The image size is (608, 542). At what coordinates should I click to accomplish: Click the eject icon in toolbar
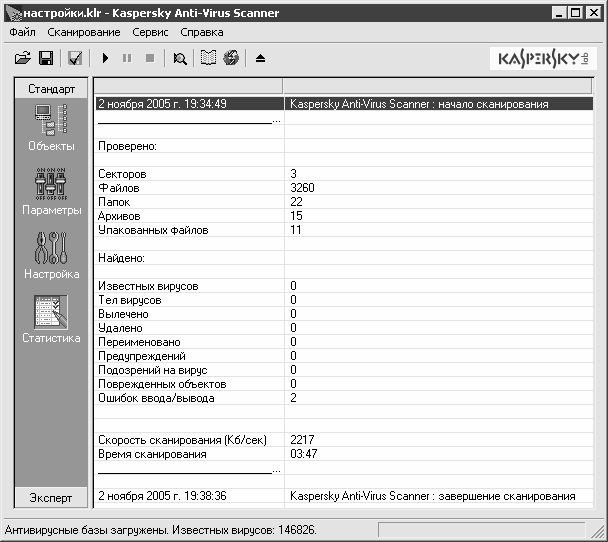261,59
